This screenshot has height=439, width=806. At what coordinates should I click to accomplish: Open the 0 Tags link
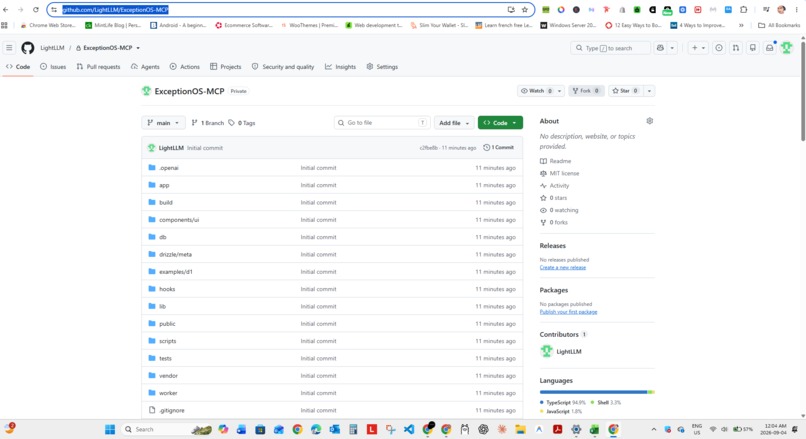[x=242, y=123]
